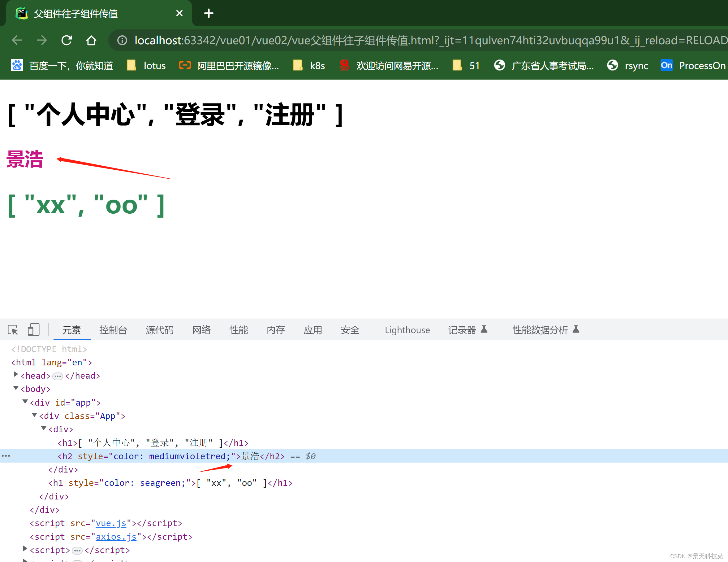Viewport: 728px width, 562px height.
Task: Open the actions dots beside h2 row
Action: (6, 455)
